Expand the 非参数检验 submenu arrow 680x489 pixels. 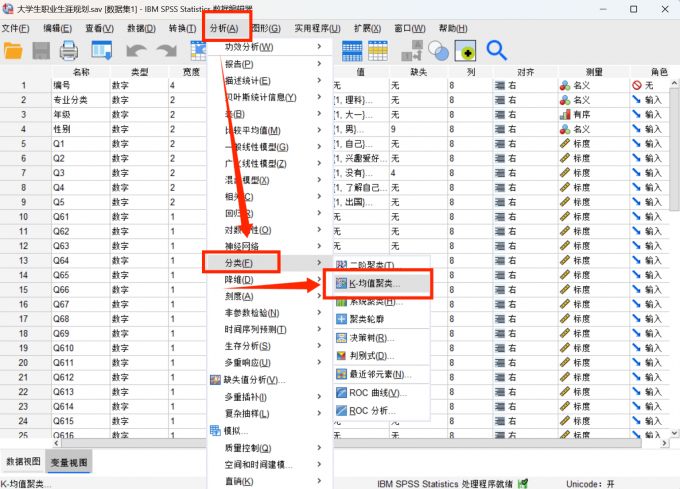pyautogui.click(x=319, y=313)
